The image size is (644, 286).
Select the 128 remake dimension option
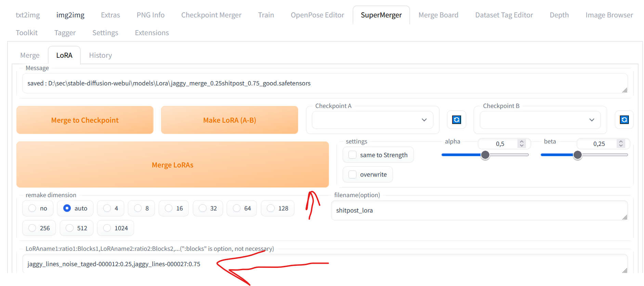[277, 208]
